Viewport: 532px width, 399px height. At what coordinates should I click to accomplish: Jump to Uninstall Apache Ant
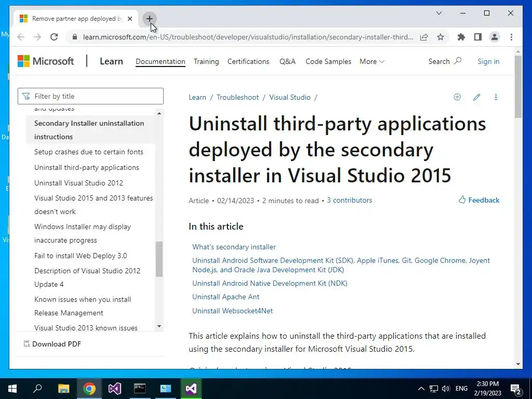[x=225, y=297]
